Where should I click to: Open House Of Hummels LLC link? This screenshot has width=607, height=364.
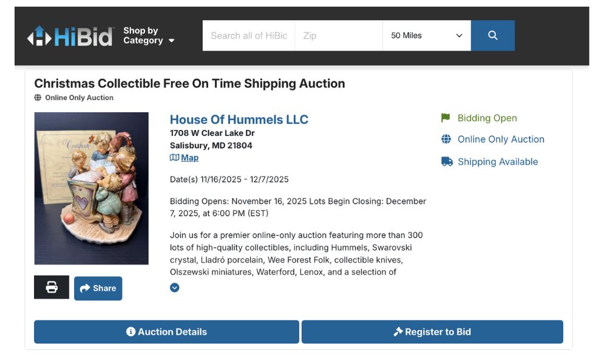pos(239,120)
